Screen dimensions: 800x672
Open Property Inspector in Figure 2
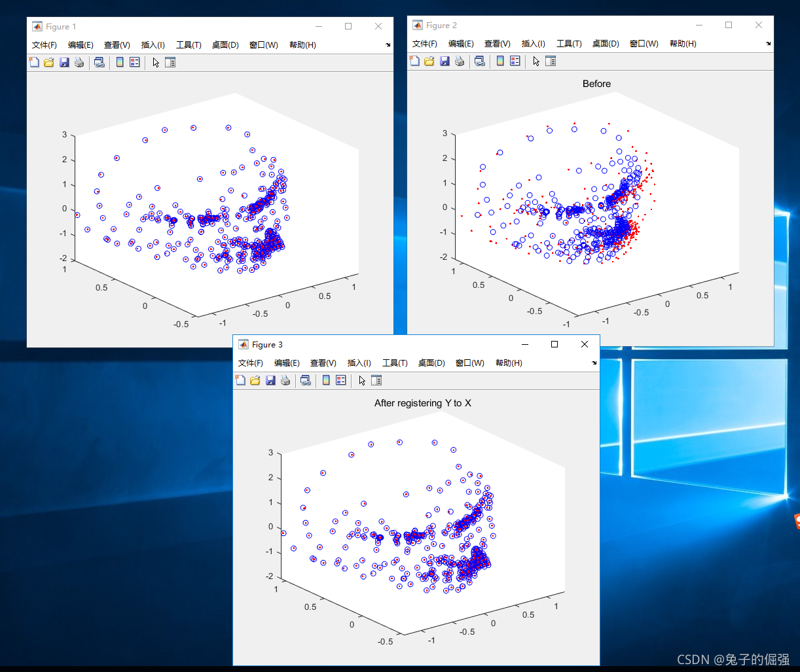pos(551,61)
